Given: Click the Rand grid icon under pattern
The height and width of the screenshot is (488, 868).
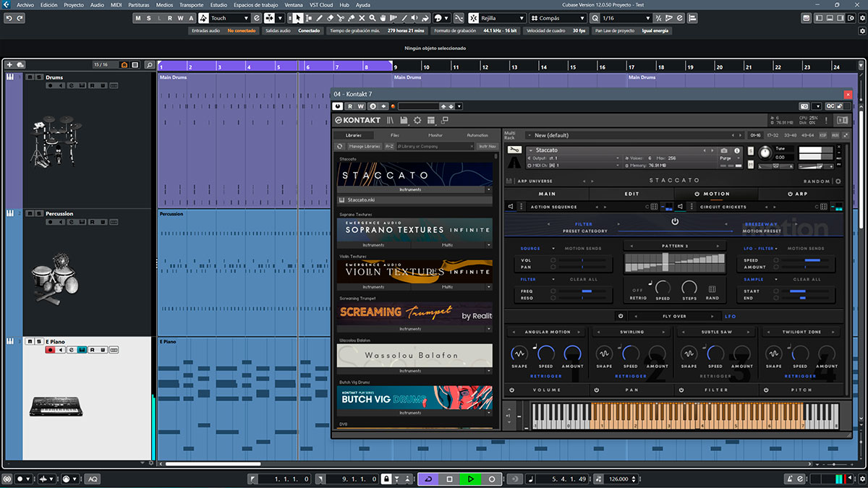Looking at the screenshot, I should tap(712, 289).
